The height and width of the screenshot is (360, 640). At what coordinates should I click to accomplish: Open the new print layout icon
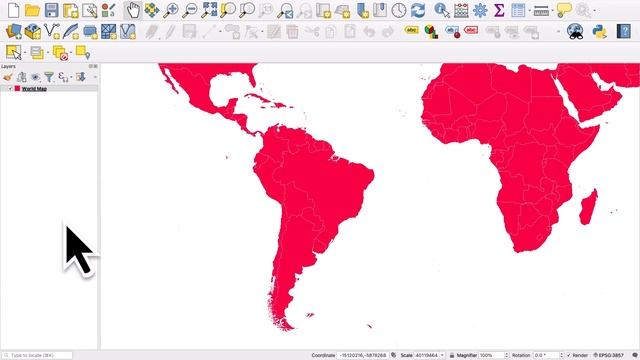[71, 11]
